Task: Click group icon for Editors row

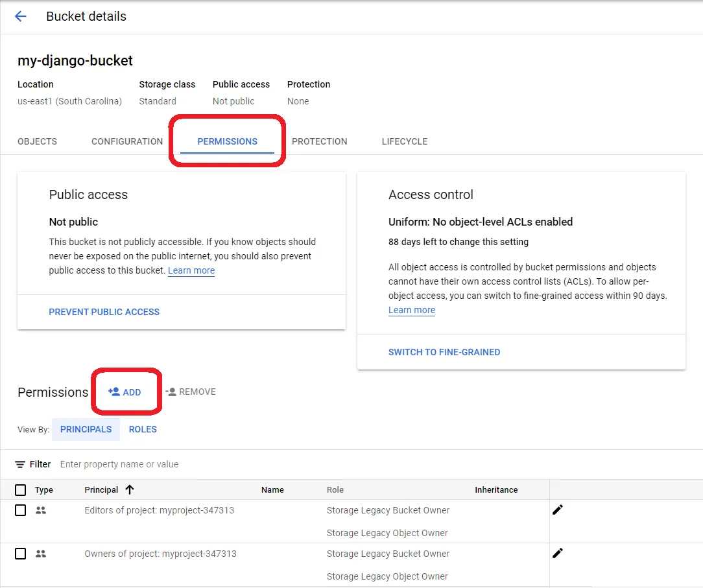Action: pos(41,510)
